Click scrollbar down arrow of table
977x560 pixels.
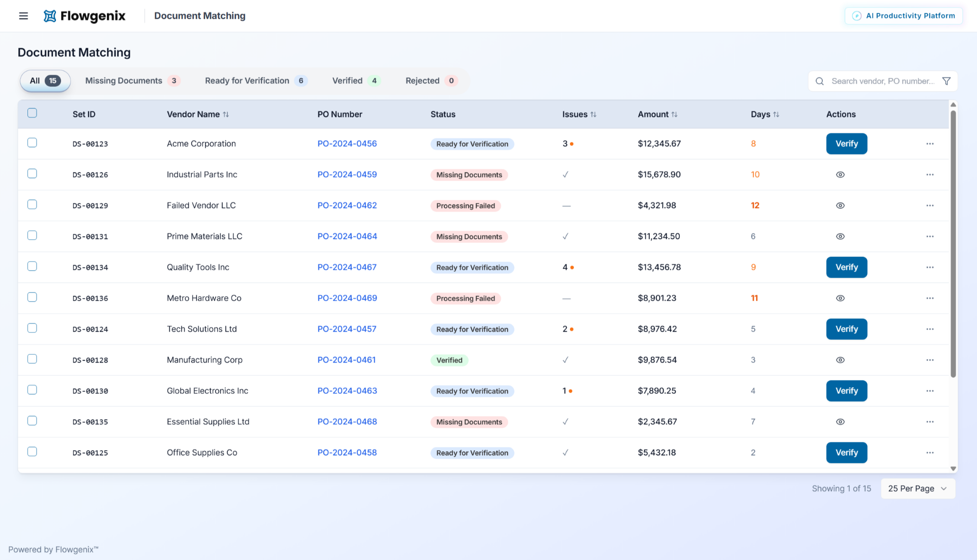(954, 469)
